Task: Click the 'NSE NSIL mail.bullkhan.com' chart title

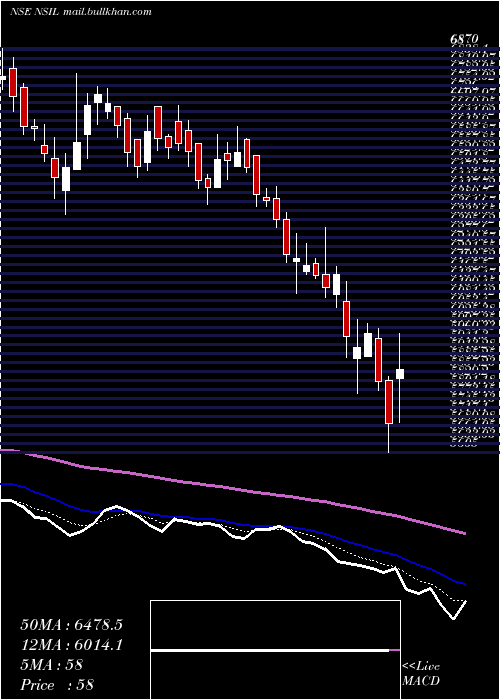Action: pos(81,12)
